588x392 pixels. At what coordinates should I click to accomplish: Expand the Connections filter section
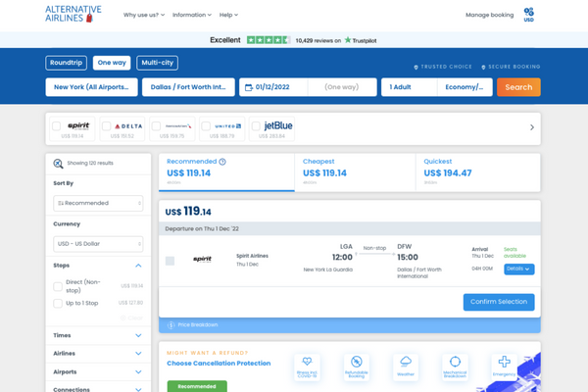[x=98, y=388]
